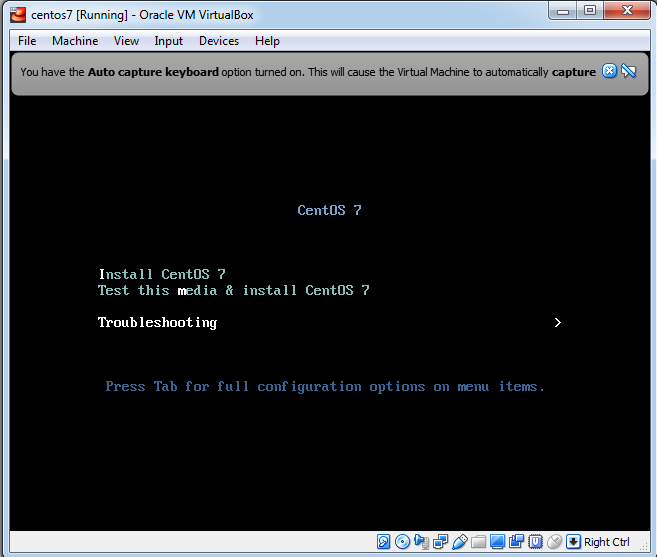This screenshot has height=557, width=657.
Task: Click the network adapters status icon
Action: pyautogui.click(x=440, y=541)
